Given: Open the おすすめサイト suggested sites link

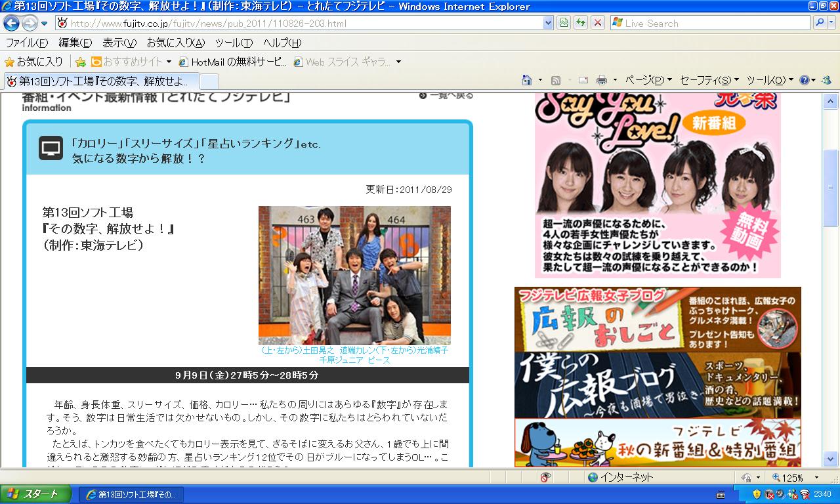Looking at the screenshot, I should click(x=127, y=62).
